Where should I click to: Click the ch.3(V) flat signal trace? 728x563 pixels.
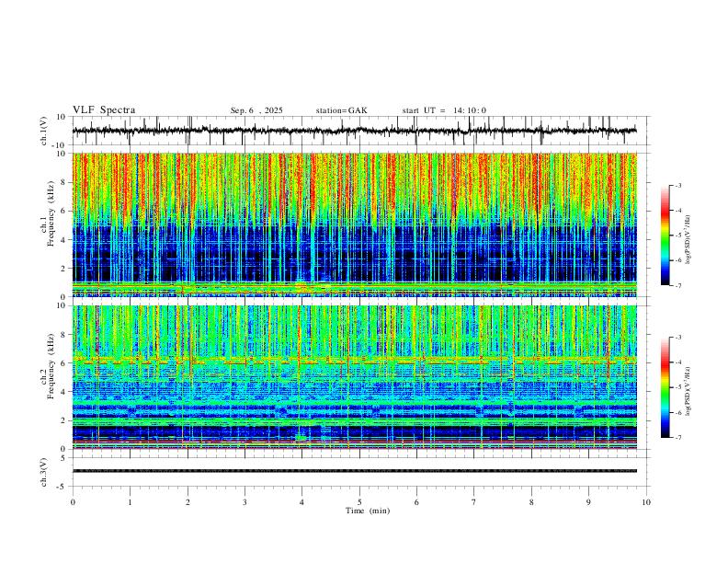coord(355,471)
